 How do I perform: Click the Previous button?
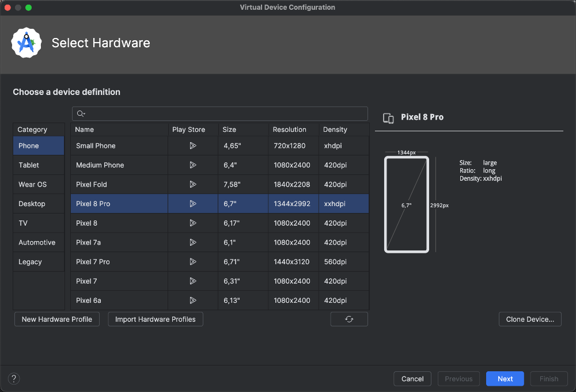(x=459, y=379)
